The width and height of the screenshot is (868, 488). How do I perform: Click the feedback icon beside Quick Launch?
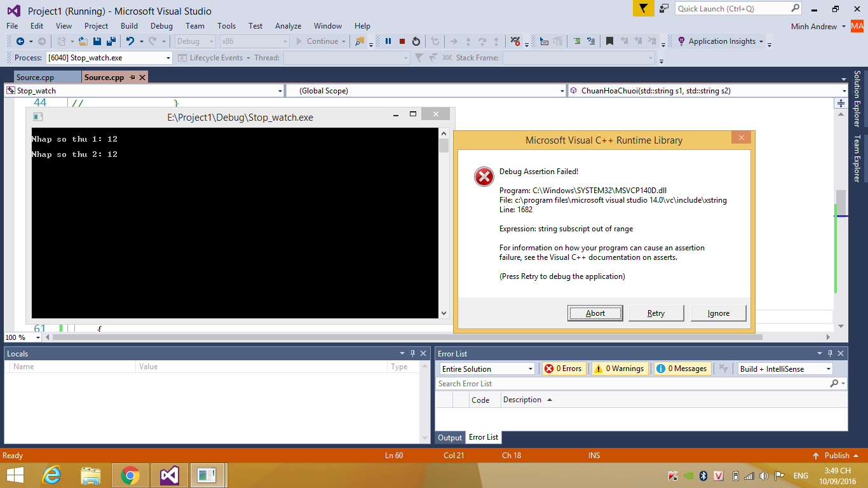(664, 8)
